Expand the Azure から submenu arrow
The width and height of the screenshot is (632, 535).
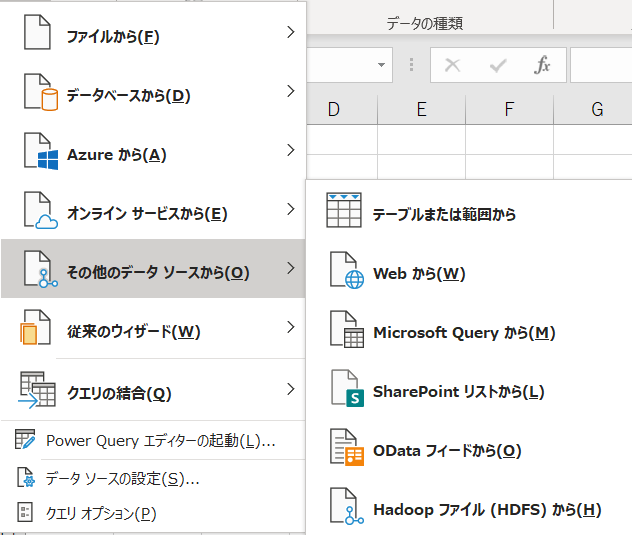(x=291, y=150)
